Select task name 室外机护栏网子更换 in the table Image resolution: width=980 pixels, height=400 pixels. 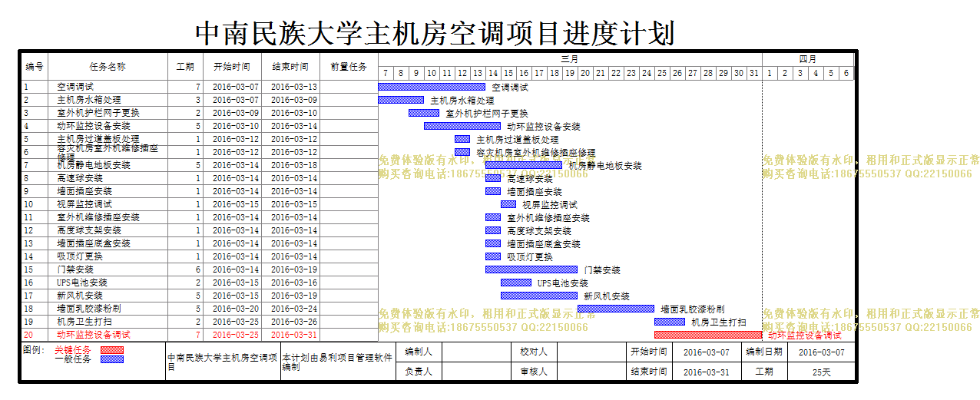pyautogui.click(x=98, y=113)
